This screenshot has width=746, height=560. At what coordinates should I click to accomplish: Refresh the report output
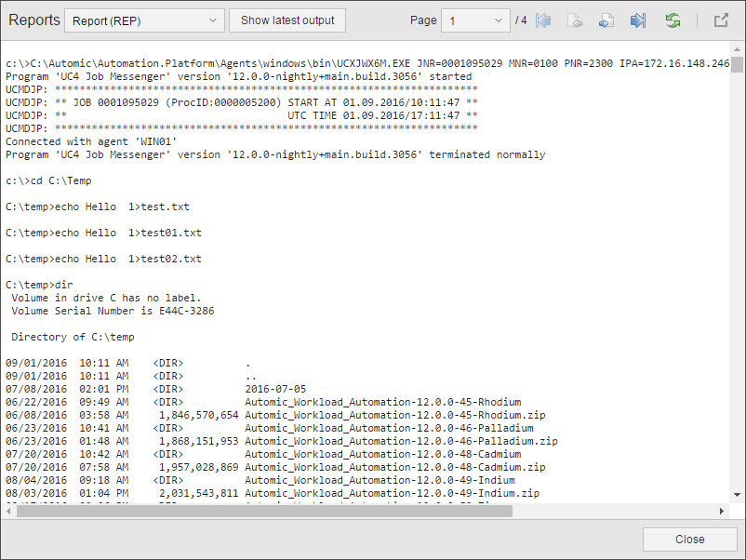[x=673, y=20]
